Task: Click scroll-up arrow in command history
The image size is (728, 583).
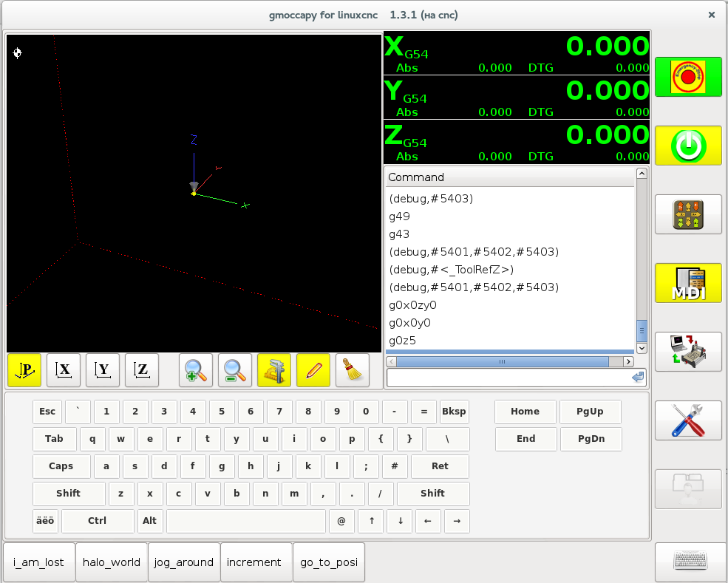Action: coord(642,174)
